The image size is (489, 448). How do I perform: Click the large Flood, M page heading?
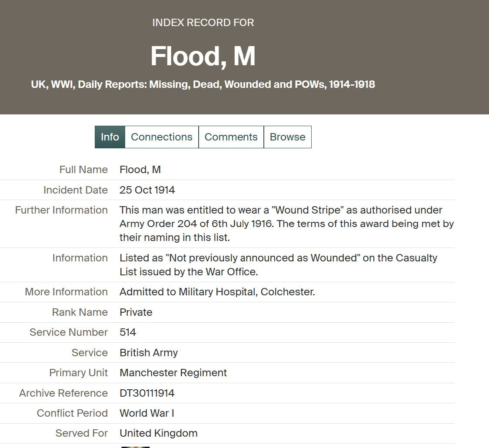click(203, 56)
